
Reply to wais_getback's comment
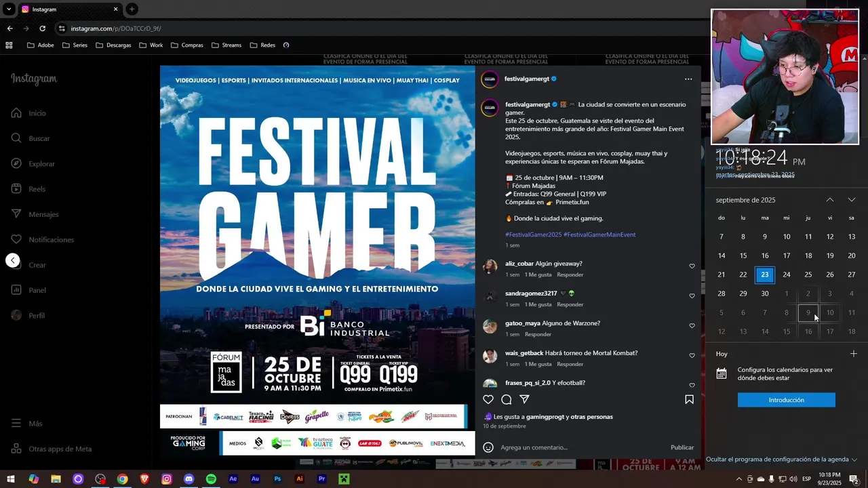tap(570, 364)
